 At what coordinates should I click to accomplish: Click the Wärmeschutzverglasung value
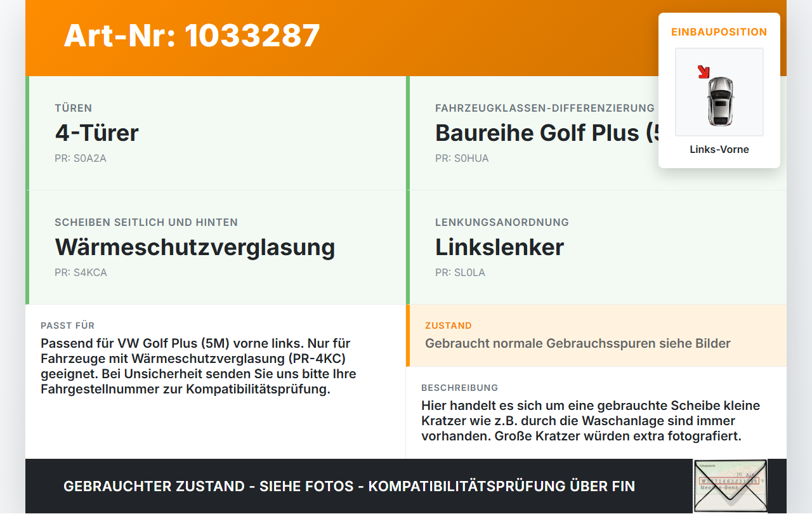pyautogui.click(x=195, y=247)
